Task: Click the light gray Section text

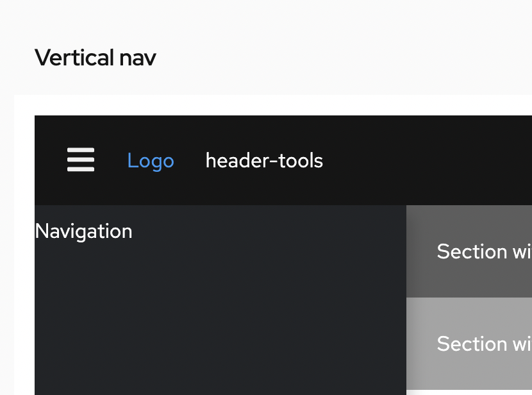Action: [x=483, y=344]
